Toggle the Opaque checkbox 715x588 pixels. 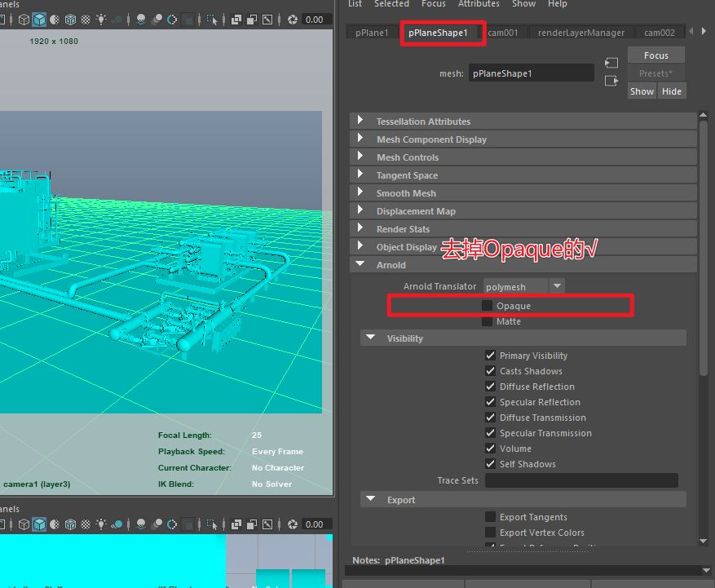point(487,305)
